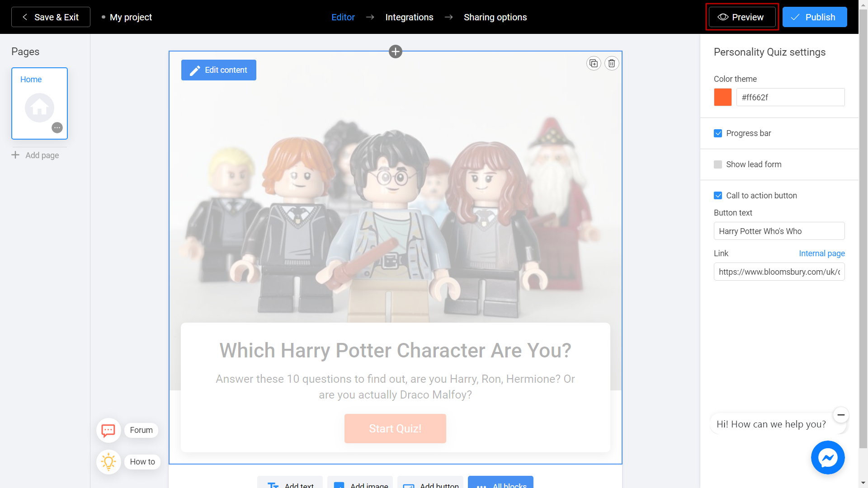Click the Save & Exit arrow icon
The height and width of the screenshot is (488, 868).
(24, 17)
